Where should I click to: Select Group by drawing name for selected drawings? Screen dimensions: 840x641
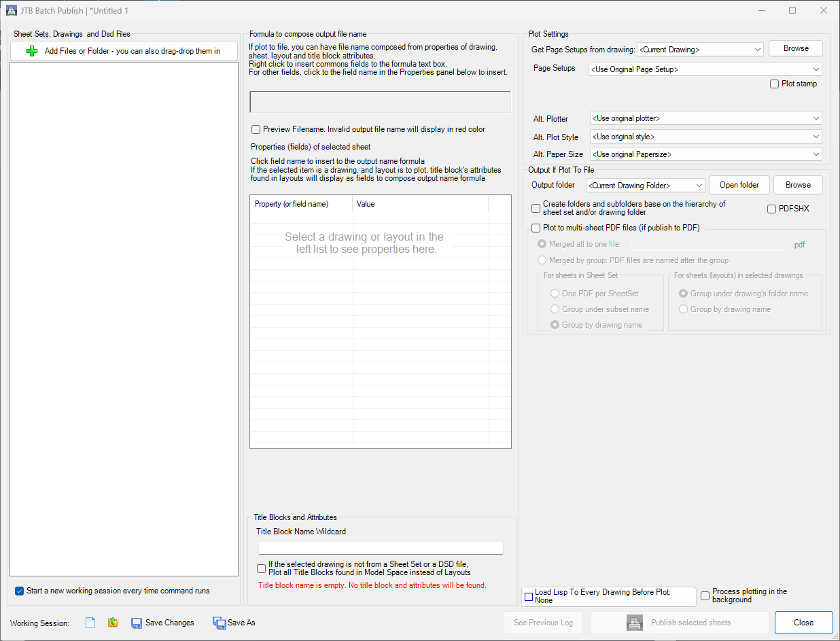[684, 309]
